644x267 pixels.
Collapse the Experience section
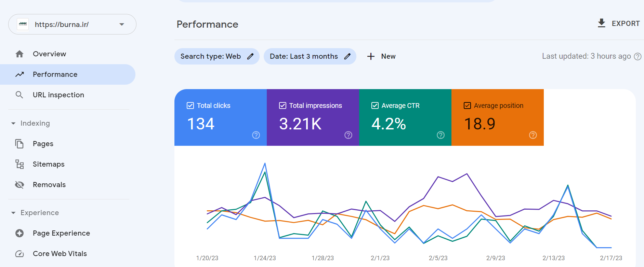coord(13,213)
